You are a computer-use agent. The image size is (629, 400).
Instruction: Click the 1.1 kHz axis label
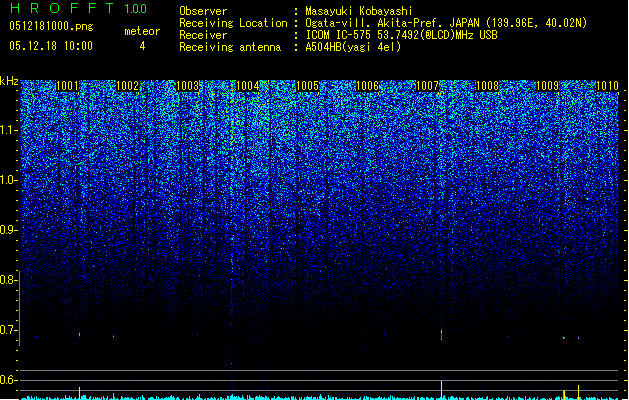8,130
